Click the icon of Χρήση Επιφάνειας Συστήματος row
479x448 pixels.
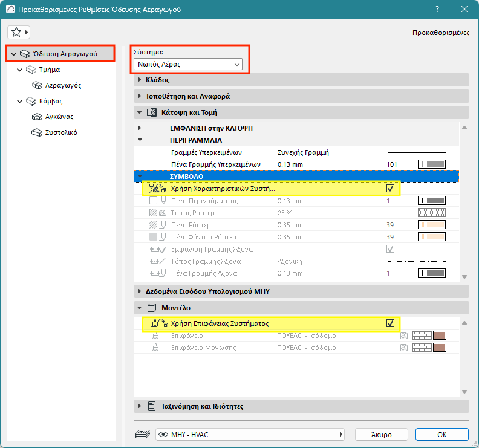[160, 323]
